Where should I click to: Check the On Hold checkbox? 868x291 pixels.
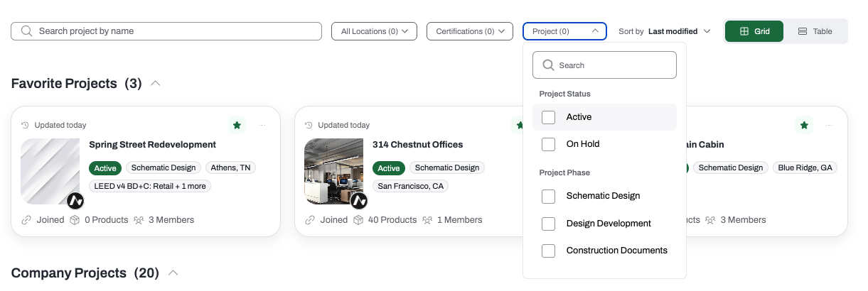pyautogui.click(x=548, y=144)
